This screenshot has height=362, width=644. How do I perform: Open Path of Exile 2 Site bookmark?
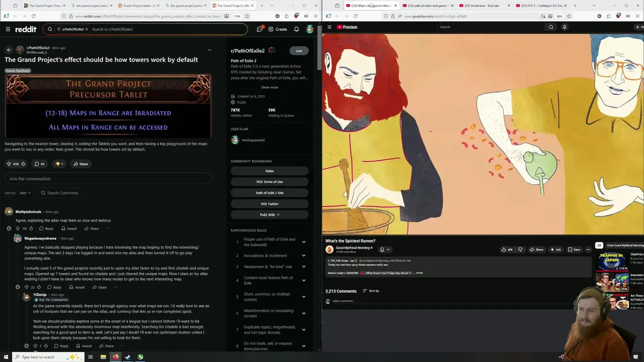coord(270,193)
